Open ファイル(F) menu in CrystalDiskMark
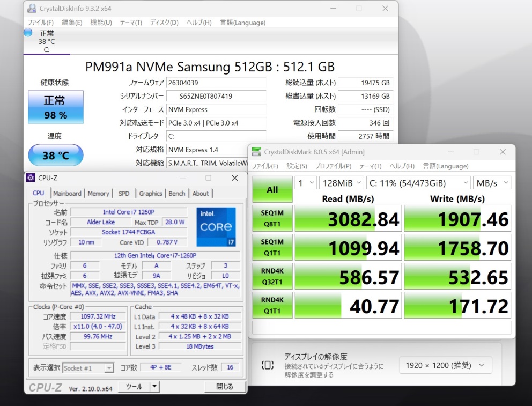This screenshot has width=532, height=406. coord(265,166)
